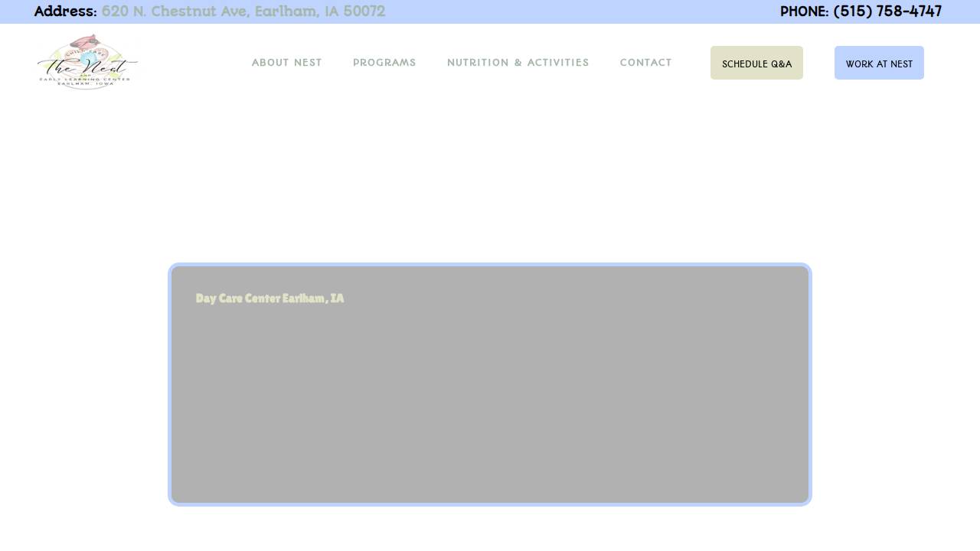
Task: Click The Nest Early Learning Center logo
Action: click(x=88, y=61)
